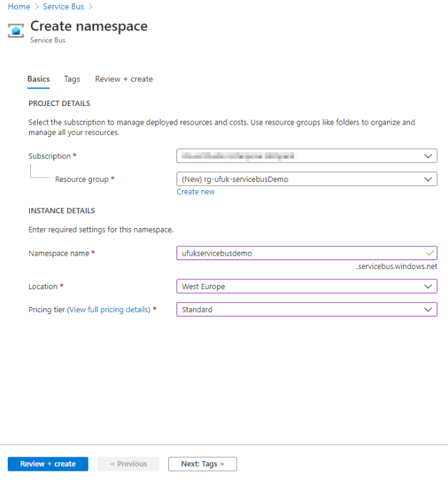
Task: Switch to the Tags tab
Action: pyautogui.click(x=72, y=79)
